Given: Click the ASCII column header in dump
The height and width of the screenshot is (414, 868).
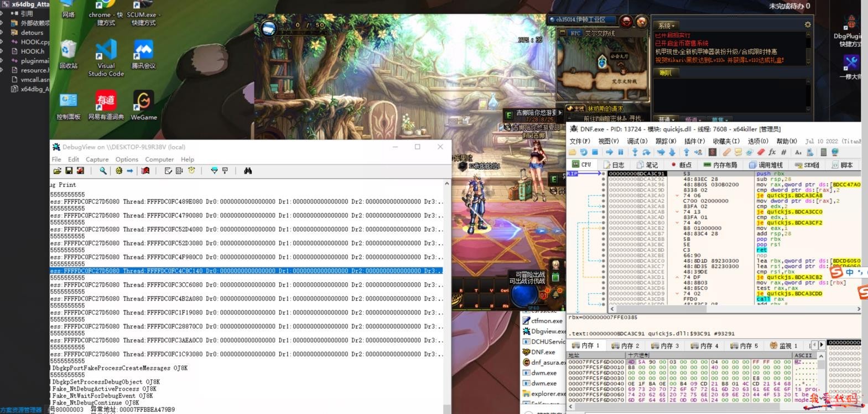Looking at the screenshot, I should (x=803, y=355).
